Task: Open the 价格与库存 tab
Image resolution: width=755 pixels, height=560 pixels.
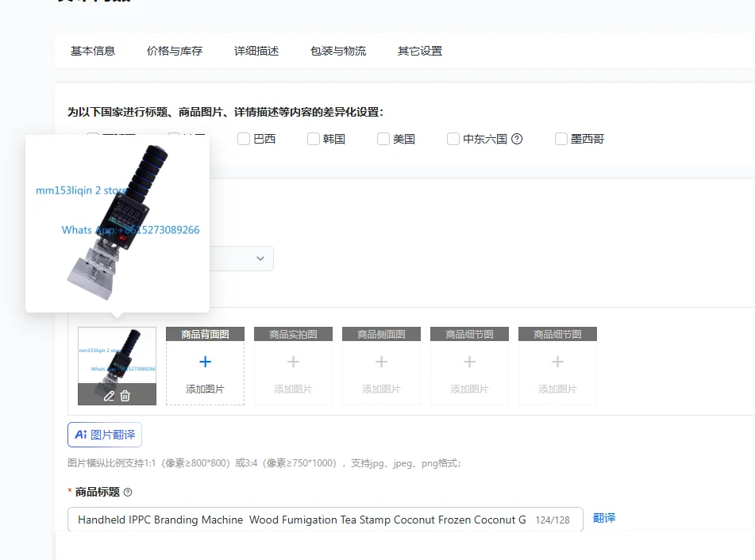Action: (x=175, y=51)
